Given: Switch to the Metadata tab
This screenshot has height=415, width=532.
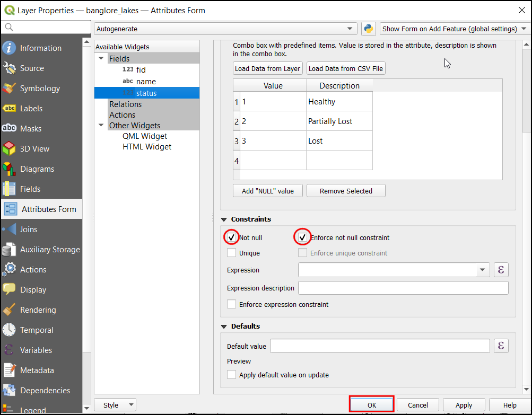Looking at the screenshot, I should pyautogui.click(x=41, y=370).
